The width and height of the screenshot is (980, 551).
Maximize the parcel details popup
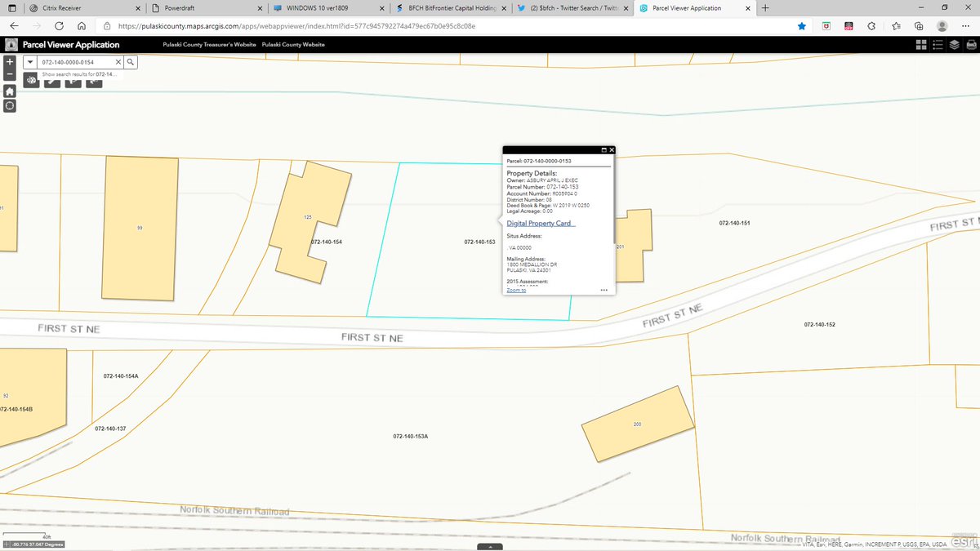pos(604,150)
